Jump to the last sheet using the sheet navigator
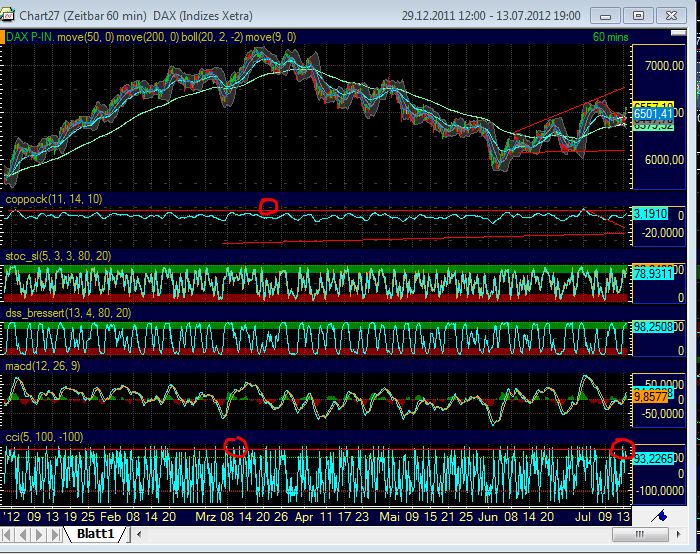 click(x=55, y=534)
